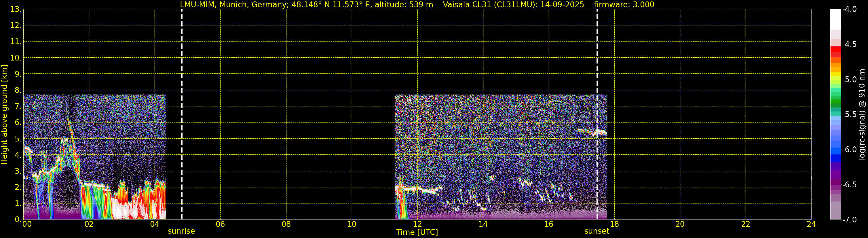Click the time axis tick label 10

click(x=352, y=224)
